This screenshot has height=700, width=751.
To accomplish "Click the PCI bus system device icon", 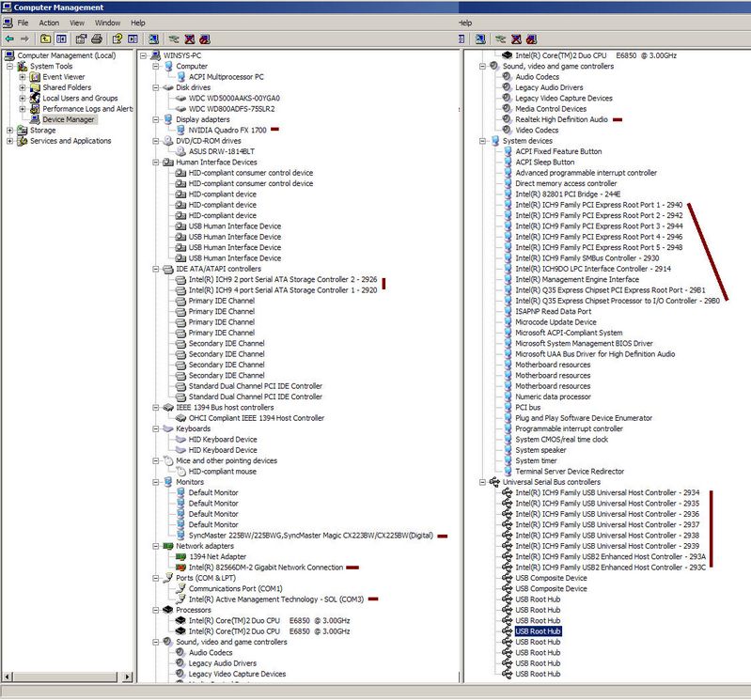I will click(508, 408).
